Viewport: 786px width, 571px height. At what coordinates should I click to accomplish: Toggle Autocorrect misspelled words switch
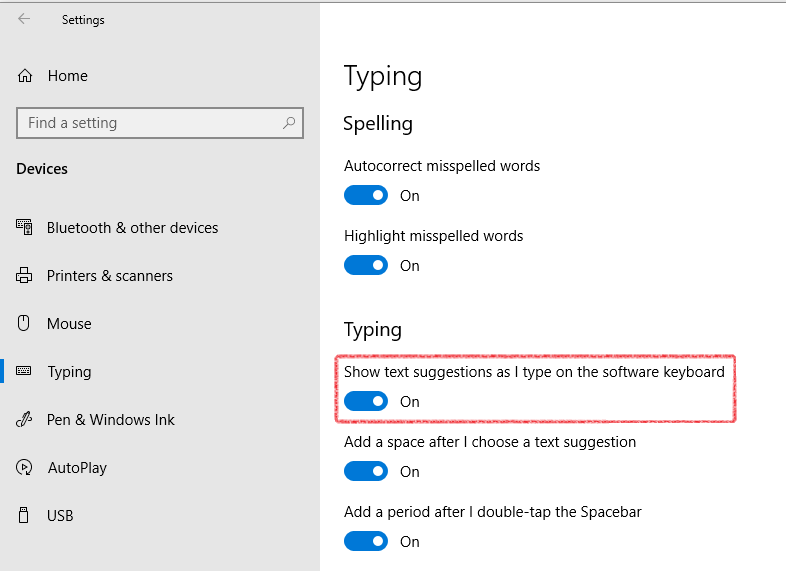click(x=366, y=196)
